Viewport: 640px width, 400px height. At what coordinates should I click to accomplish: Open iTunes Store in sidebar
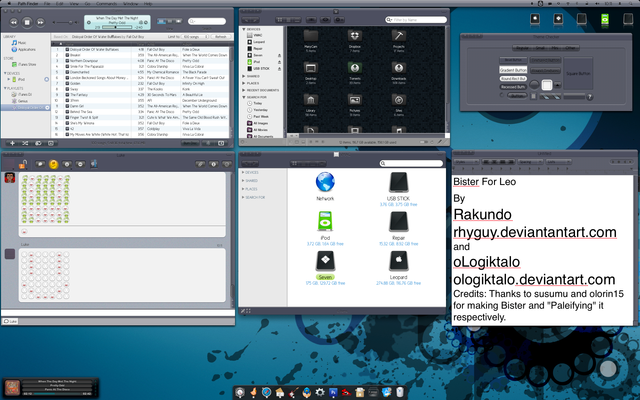24,64
